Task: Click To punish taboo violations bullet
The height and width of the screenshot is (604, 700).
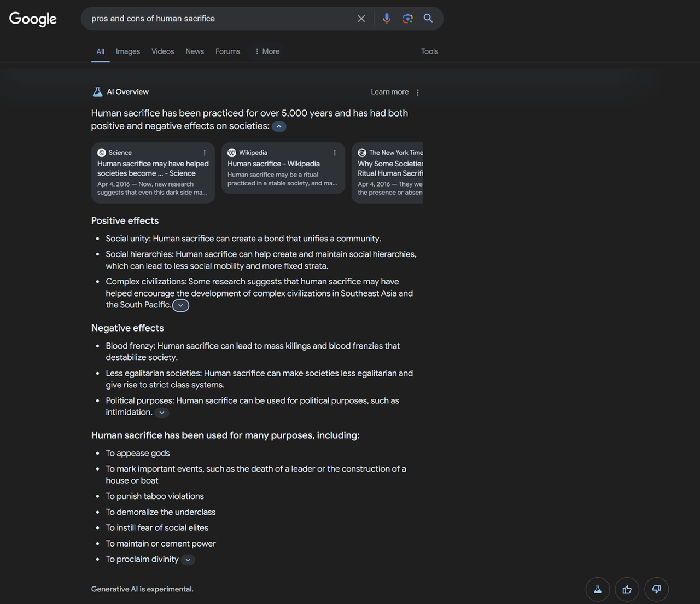Action: coord(155,496)
